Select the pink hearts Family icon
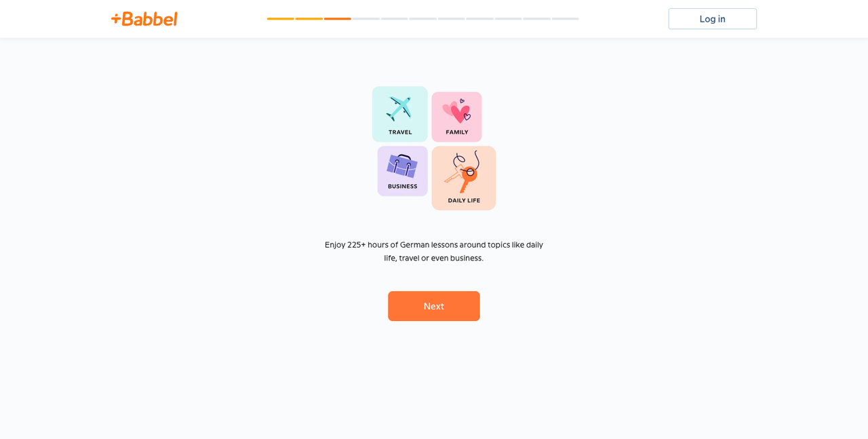Image resolution: width=868 pixels, height=439 pixels. click(457, 110)
